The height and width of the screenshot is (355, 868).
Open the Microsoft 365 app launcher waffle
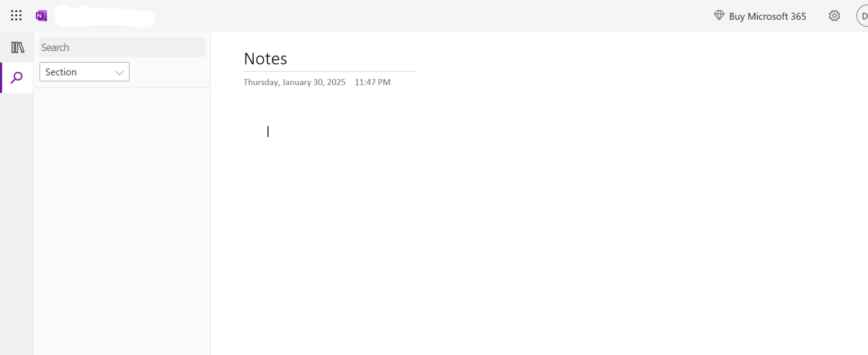tap(15, 15)
